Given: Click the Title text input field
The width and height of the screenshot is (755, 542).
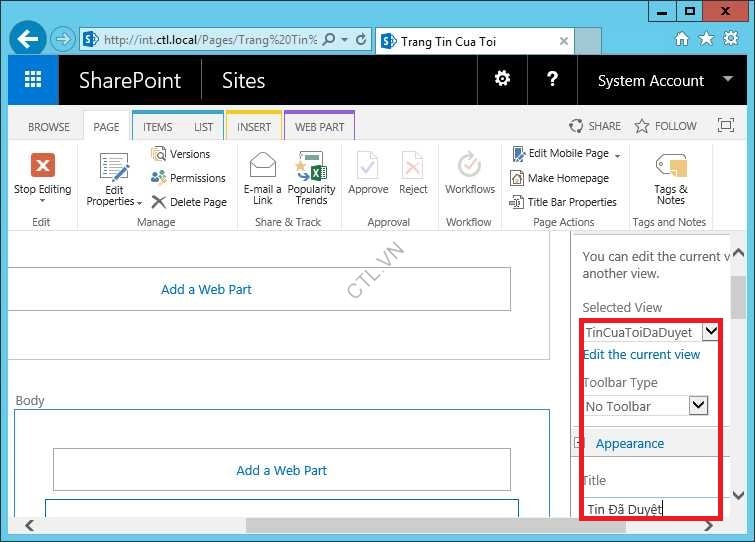Looking at the screenshot, I should click(x=650, y=508).
